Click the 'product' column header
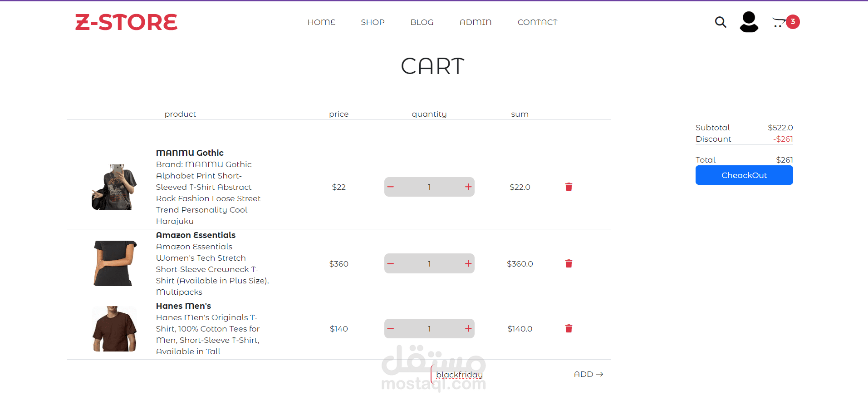The width and height of the screenshot is (868, 401). [180, 114]
